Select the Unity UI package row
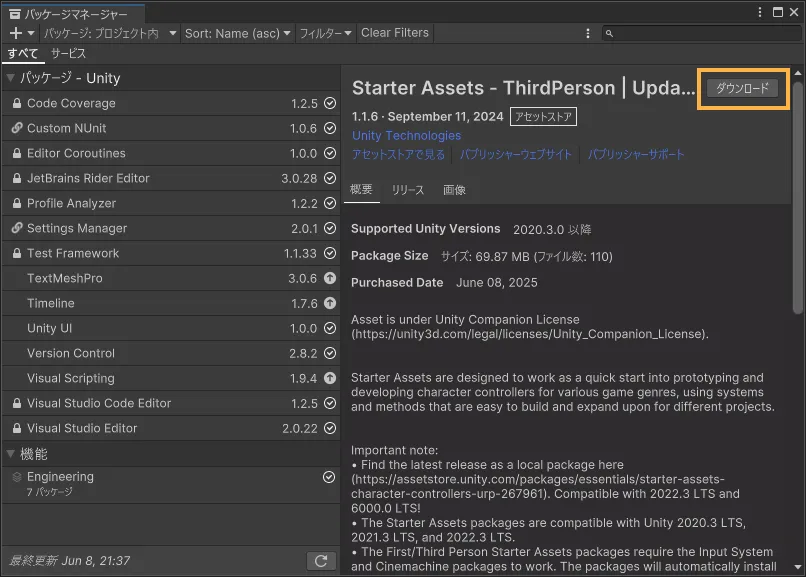 pos(171,328)
